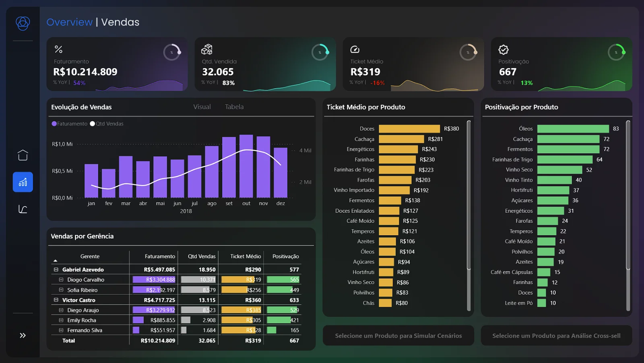Image resolution: width=644 pixels, height=363 pixels.
Task: Click the 2018 year axis label
Action: [x=186, y=211]
